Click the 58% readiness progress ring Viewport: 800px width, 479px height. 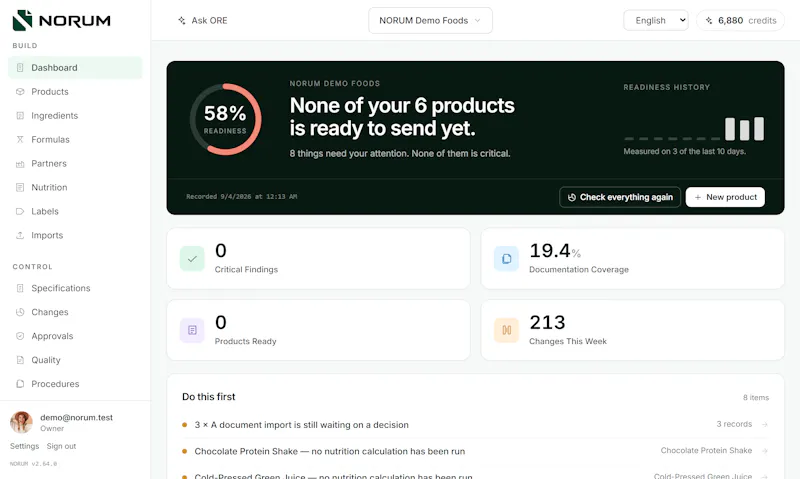[225, 119]
